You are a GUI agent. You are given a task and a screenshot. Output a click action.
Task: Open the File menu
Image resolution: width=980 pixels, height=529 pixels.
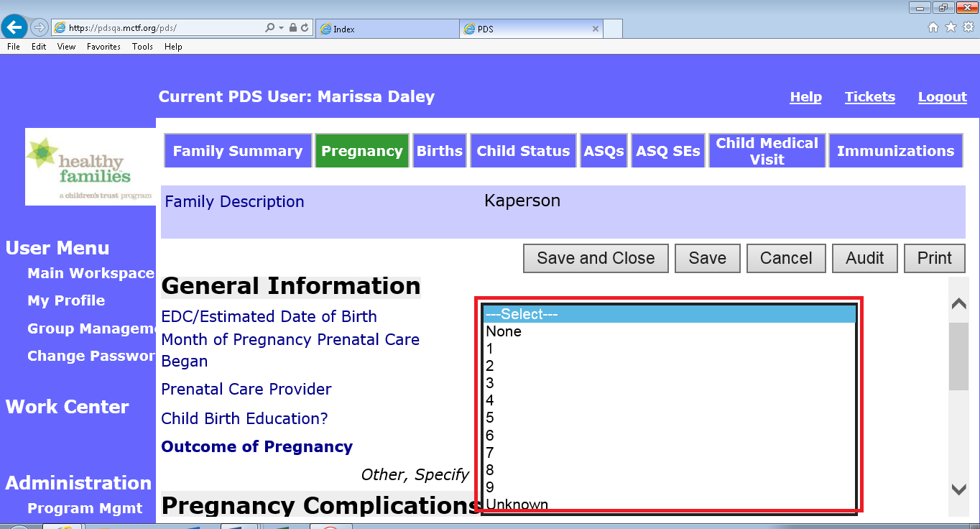point(14,47)
